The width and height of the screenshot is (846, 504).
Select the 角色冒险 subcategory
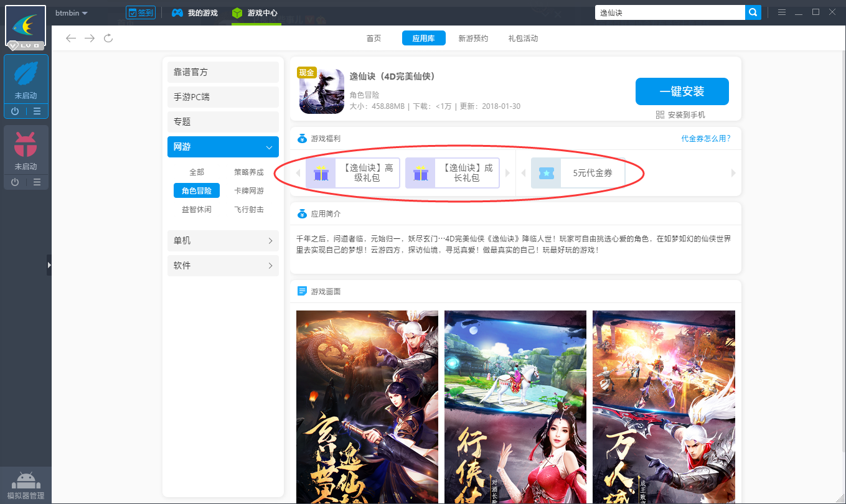(x=197, y=191)
